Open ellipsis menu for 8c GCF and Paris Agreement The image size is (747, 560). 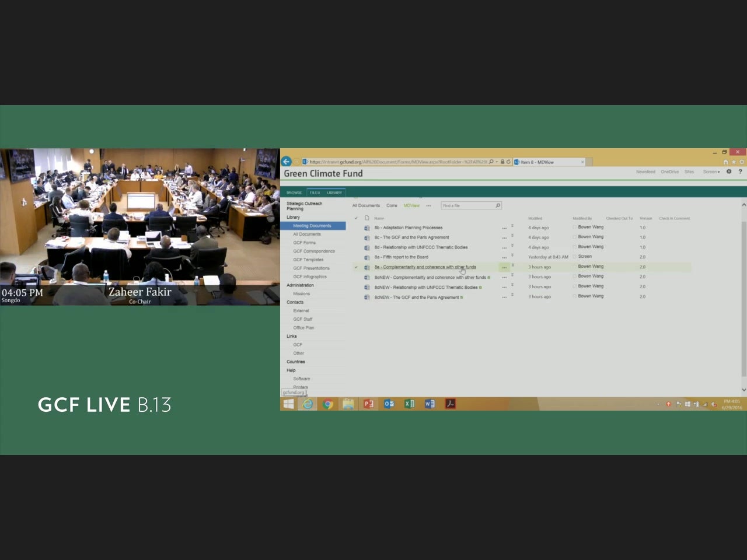point(504,238)
